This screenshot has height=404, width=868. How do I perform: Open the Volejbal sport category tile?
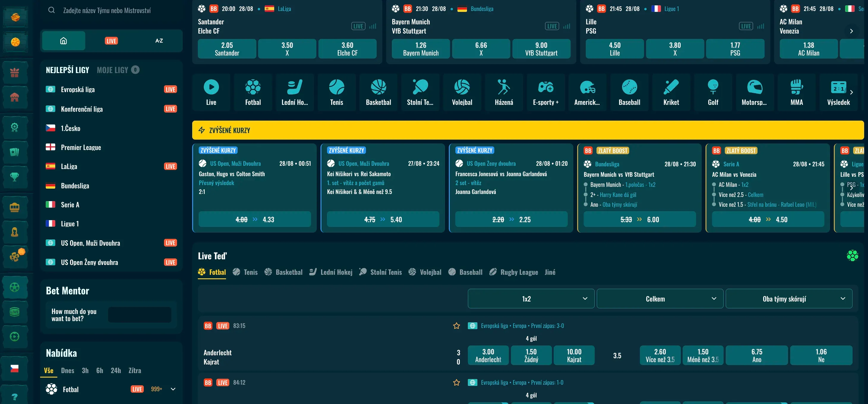pyautogui.click(x=462, y=92)
